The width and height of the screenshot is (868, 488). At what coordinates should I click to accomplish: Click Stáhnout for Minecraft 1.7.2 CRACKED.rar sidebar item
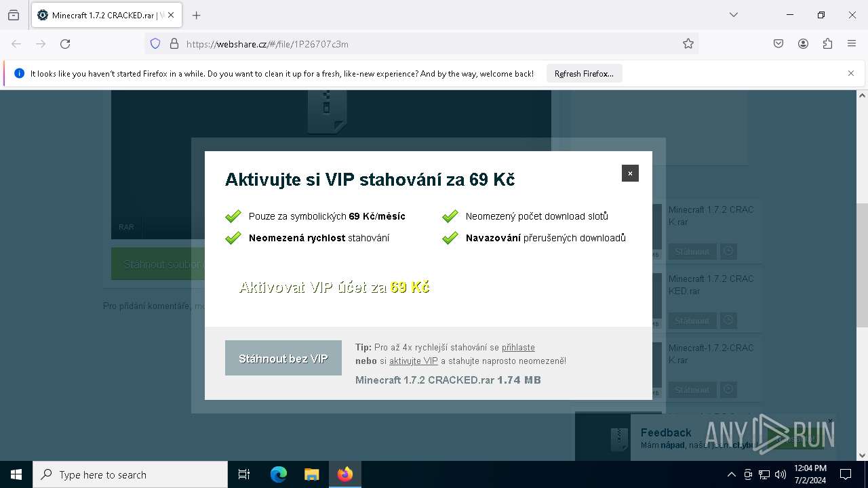point(692,321)
